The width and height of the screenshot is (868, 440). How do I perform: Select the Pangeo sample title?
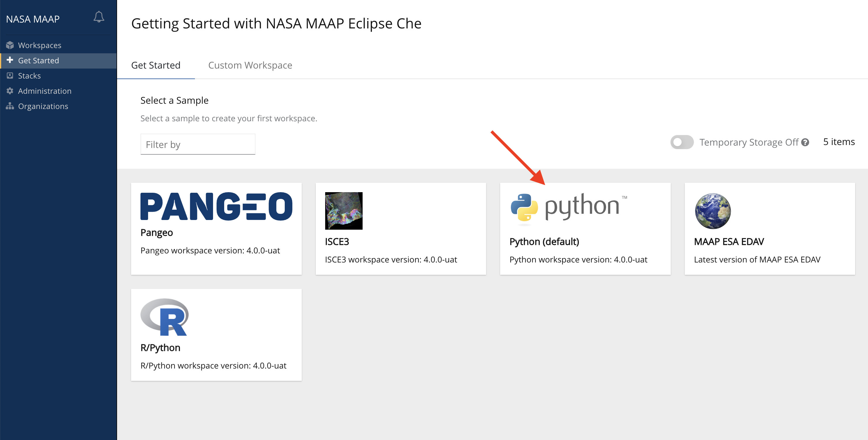[157, 232]
